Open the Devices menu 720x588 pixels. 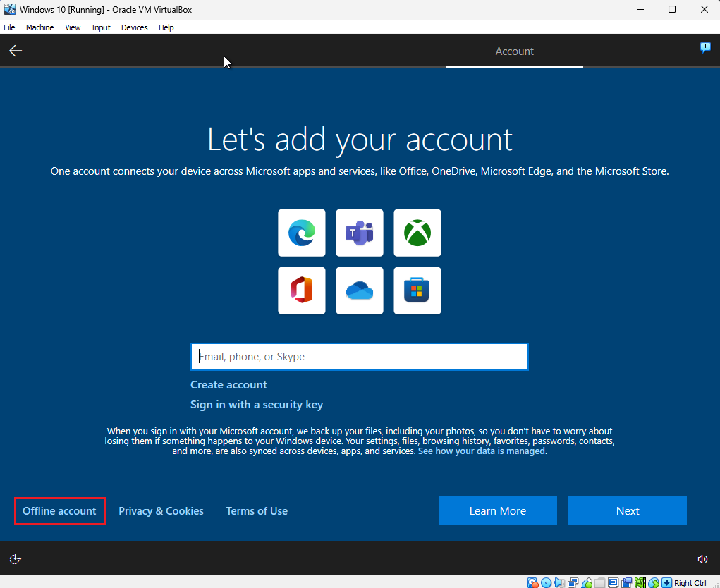click(135, 27)
